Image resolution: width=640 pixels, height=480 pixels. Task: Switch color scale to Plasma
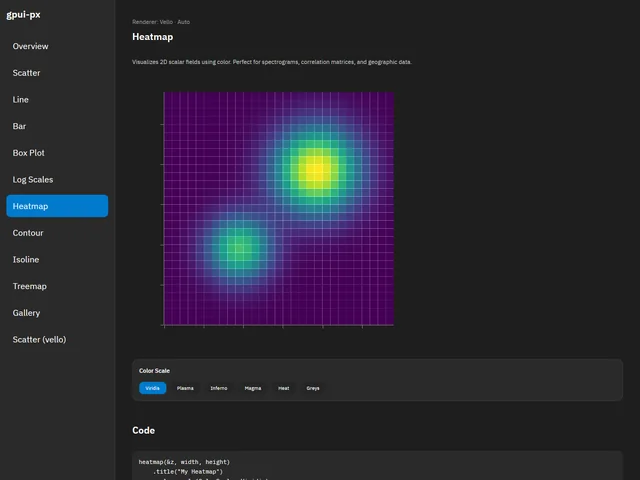click(x=185, y=388)
